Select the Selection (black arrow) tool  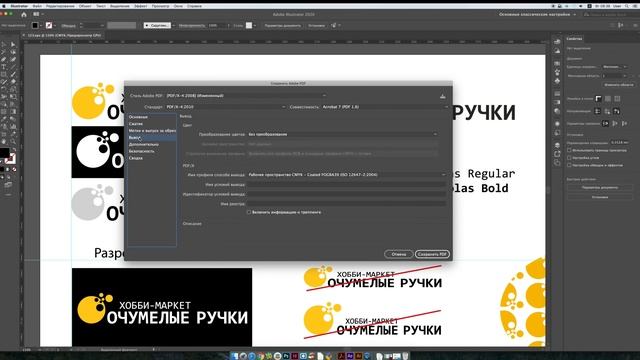pos(4,44)
